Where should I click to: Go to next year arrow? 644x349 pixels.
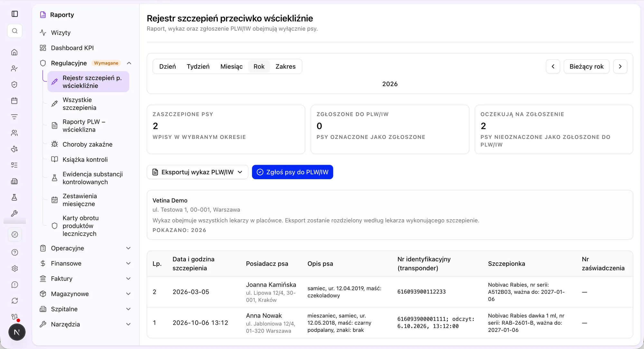620,66
